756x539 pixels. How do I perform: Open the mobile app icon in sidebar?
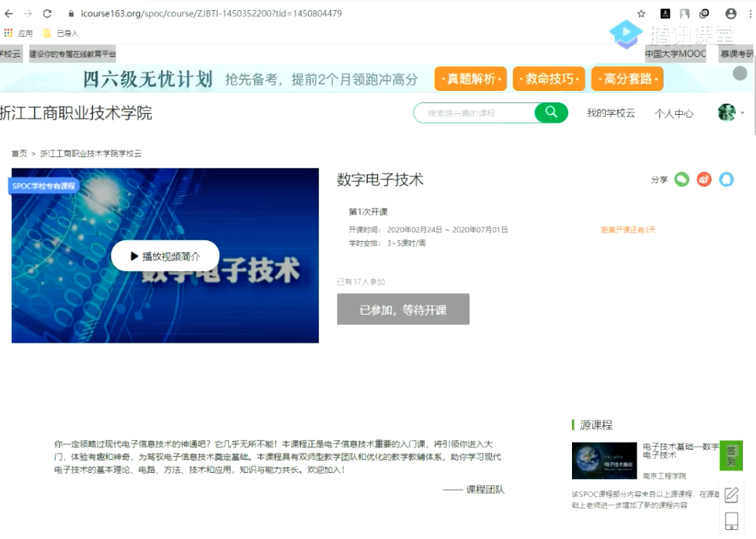(x=731, y=521)
